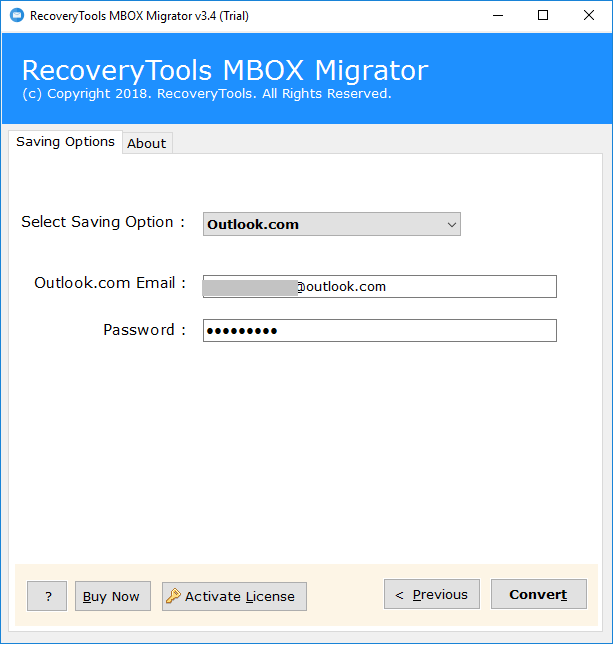Viewport: 613px width, 646px height.
Task: Start migration with the Convert button
Action: coord(538,594)
